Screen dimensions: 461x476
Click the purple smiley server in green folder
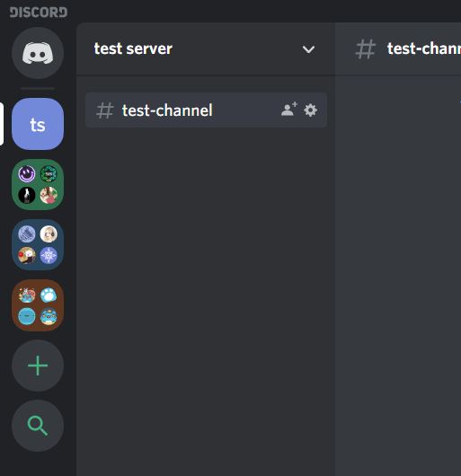[x=27, y=173]
